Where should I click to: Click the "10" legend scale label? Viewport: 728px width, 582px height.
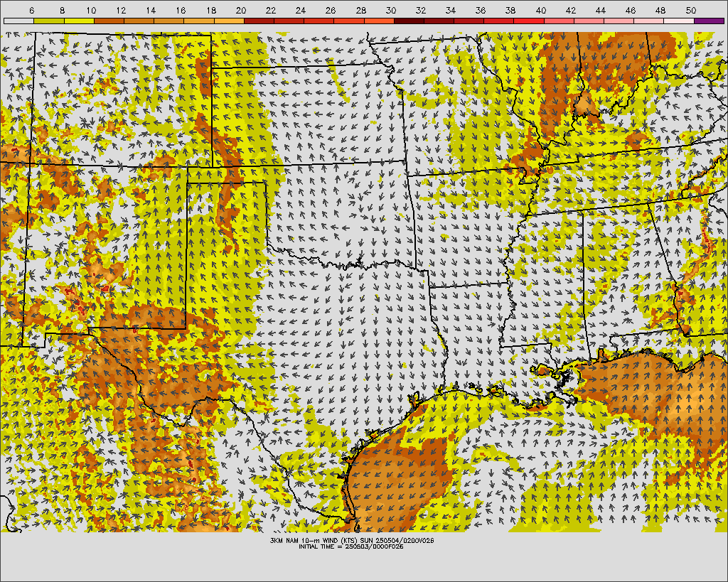pos(91,10)
